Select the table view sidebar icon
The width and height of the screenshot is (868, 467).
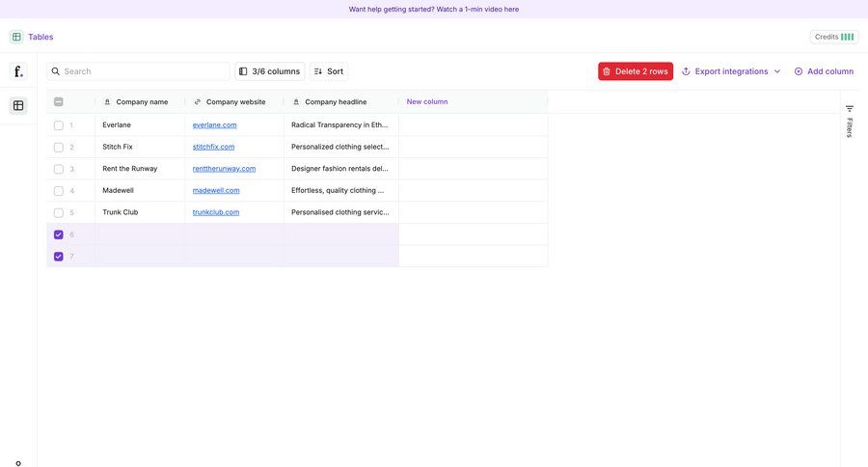click(18, 105)
